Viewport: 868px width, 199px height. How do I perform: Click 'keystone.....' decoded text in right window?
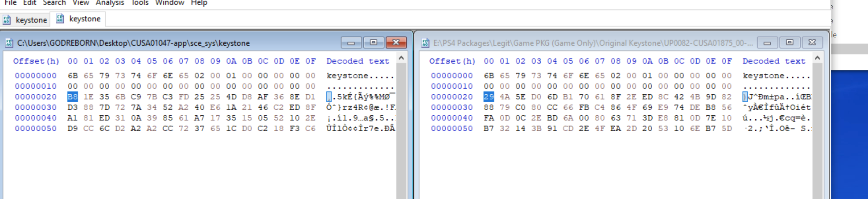(x=776, y=76)
